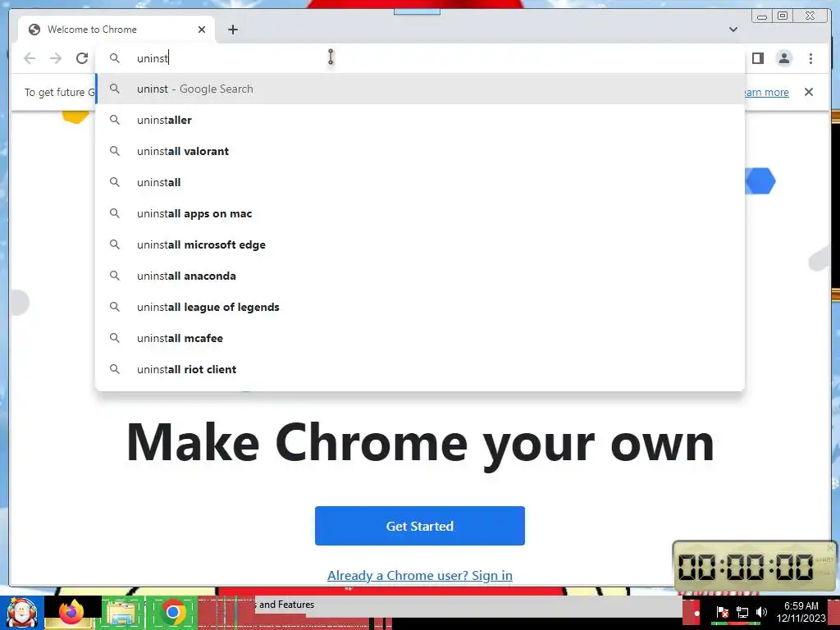Close the Welcome to Chrome tab

coord(202,30)
